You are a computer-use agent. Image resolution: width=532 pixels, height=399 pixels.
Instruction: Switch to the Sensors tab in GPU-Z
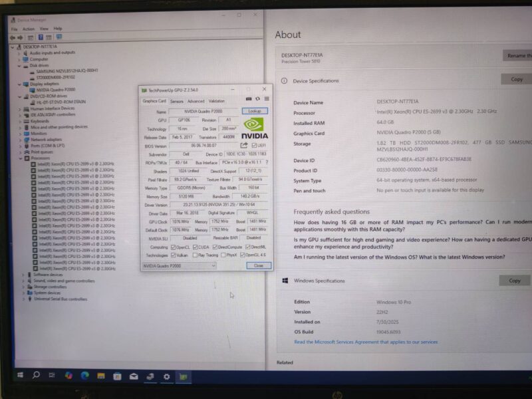point(176,102)
